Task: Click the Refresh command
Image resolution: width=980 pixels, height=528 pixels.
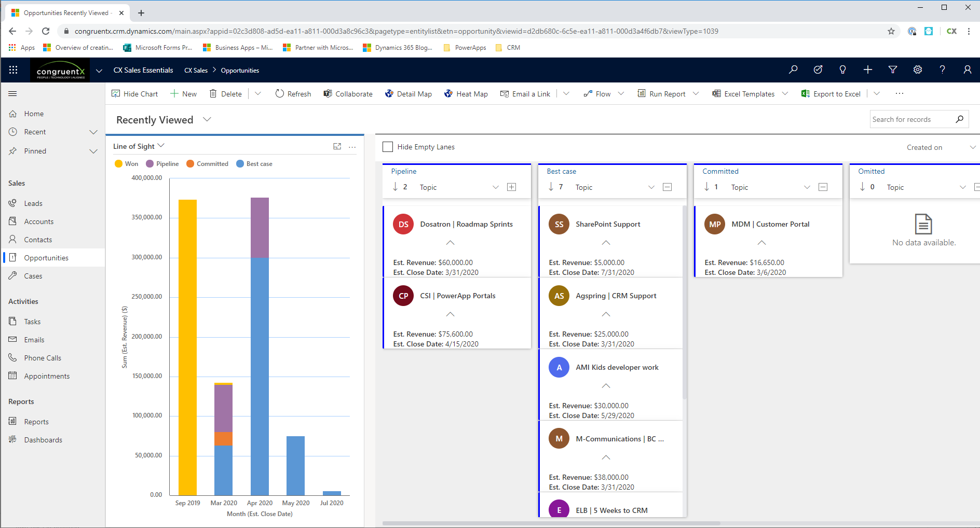Action: tap(293, 94)
